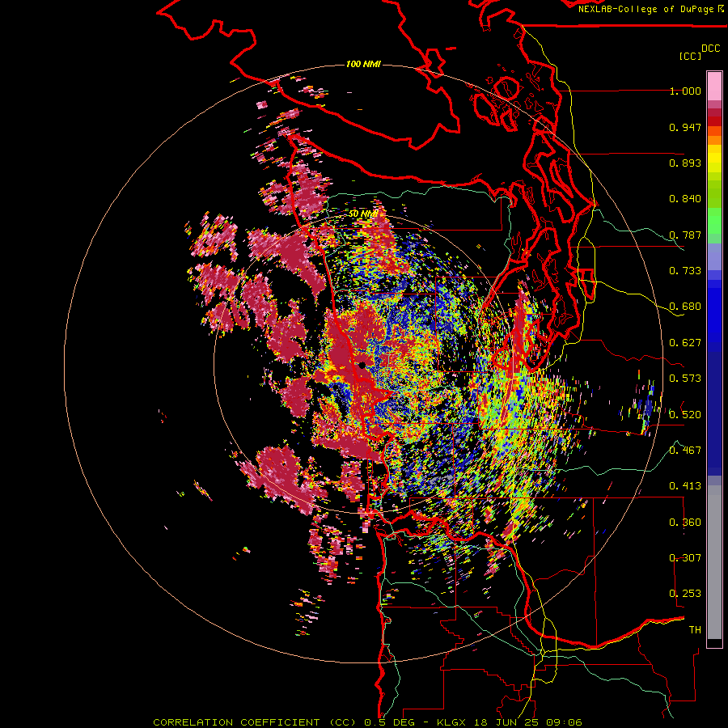
Task: Select the 0.467 scale value
Action: point(685,451)
